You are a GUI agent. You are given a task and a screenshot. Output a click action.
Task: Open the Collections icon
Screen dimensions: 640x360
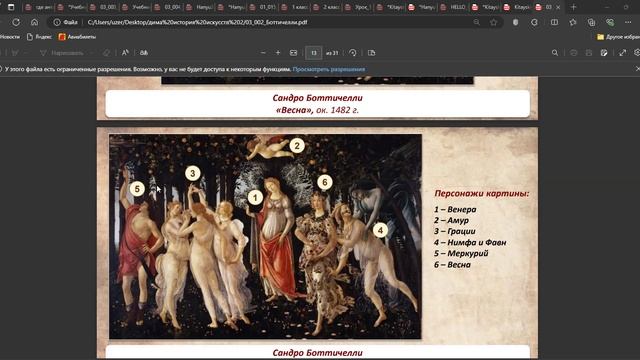[591, 22]
